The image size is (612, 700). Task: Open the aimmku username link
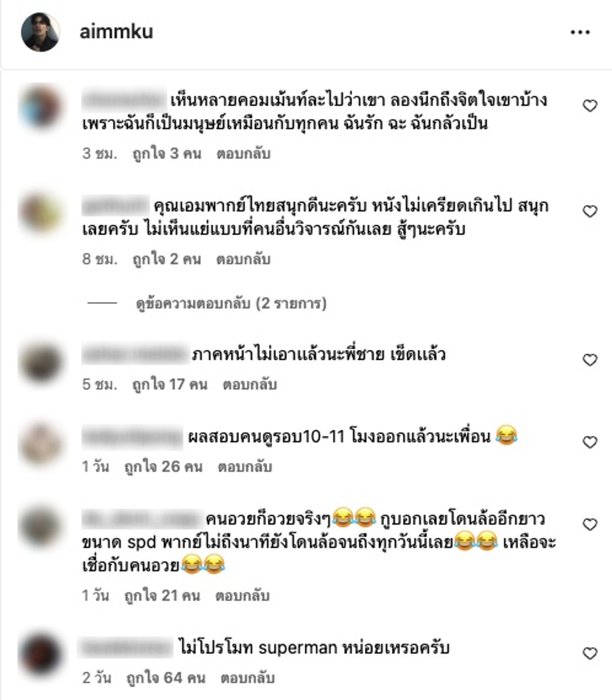[x=116, y=32]
